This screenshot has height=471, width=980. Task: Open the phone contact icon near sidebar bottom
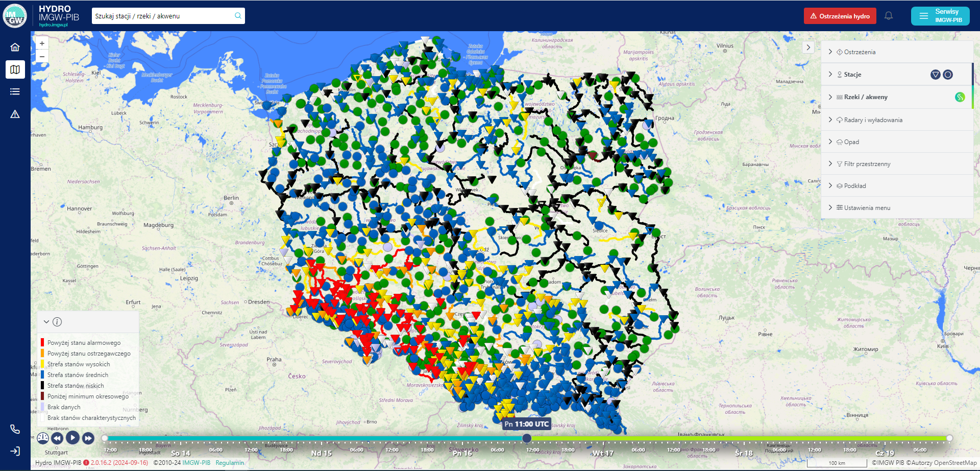click(15, 429)
